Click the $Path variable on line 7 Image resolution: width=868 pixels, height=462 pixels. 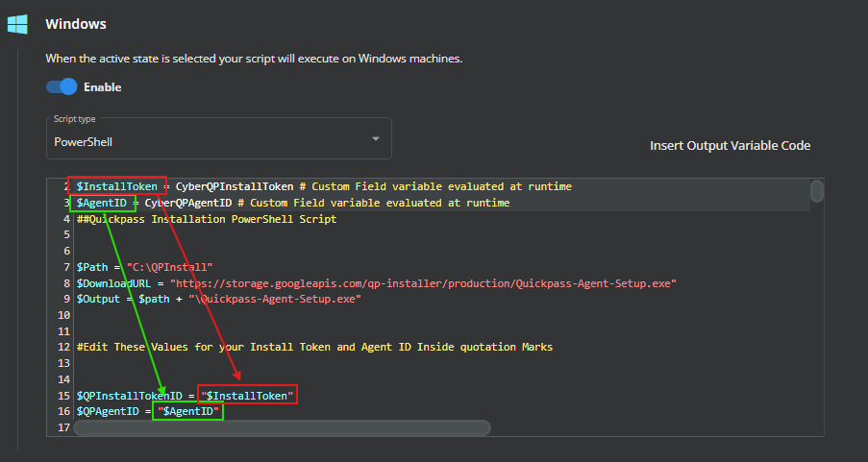click(92, 267)
